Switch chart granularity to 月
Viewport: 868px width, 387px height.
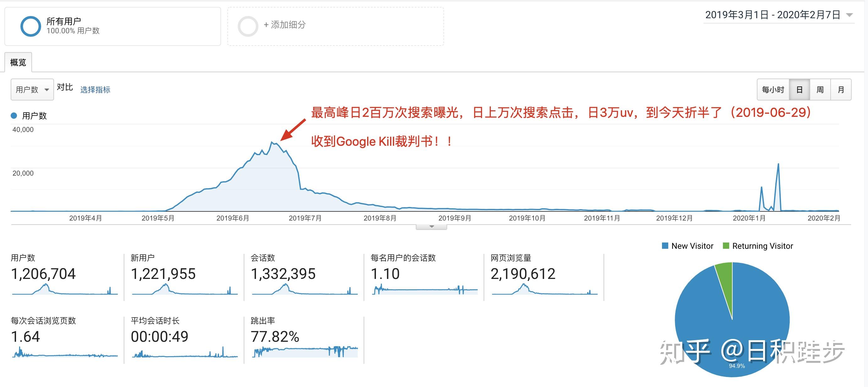point(841,90)
